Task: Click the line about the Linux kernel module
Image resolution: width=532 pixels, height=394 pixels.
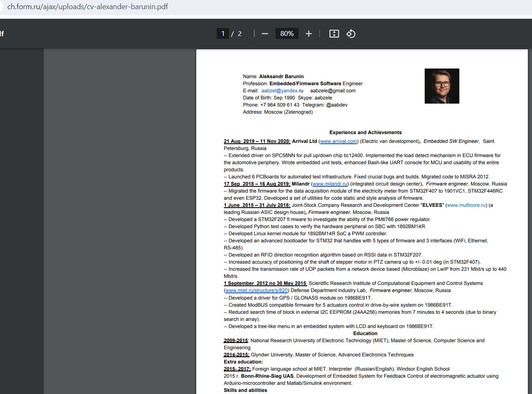Action: click(306, 234)
